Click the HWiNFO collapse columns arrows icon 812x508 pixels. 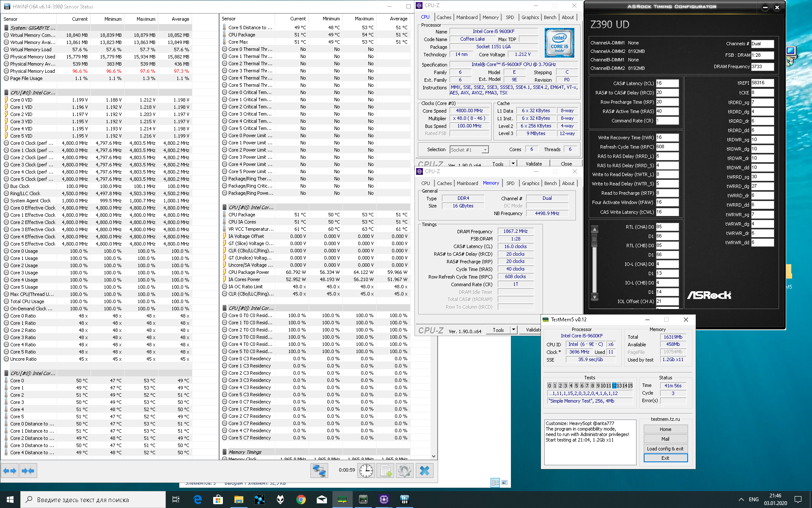[28, 471]
